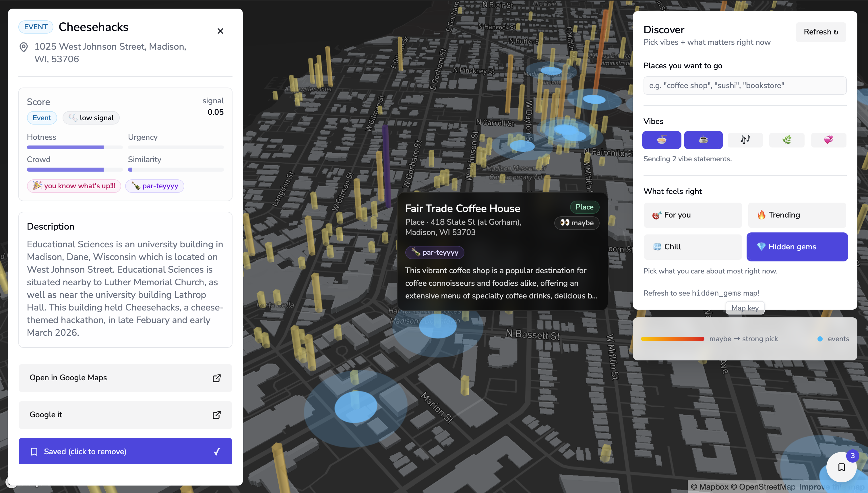
Task: Enable the music notes vibe
Action: (745, 140)
